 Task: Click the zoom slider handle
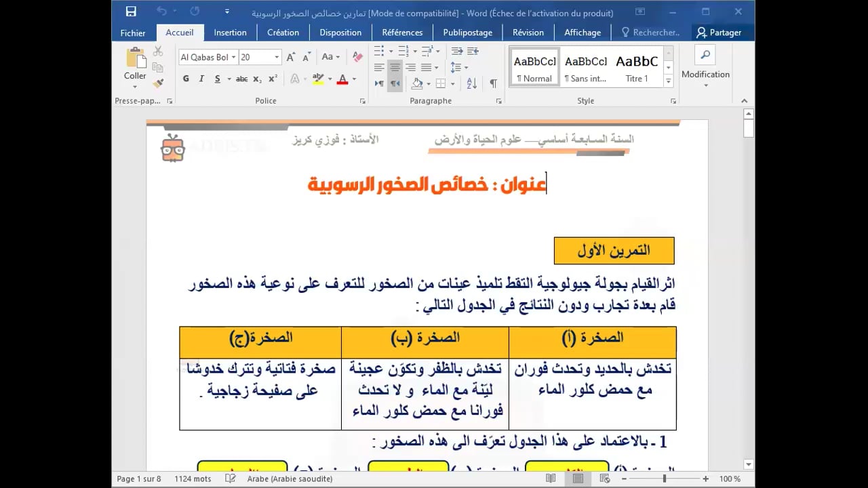pos(664,479)
